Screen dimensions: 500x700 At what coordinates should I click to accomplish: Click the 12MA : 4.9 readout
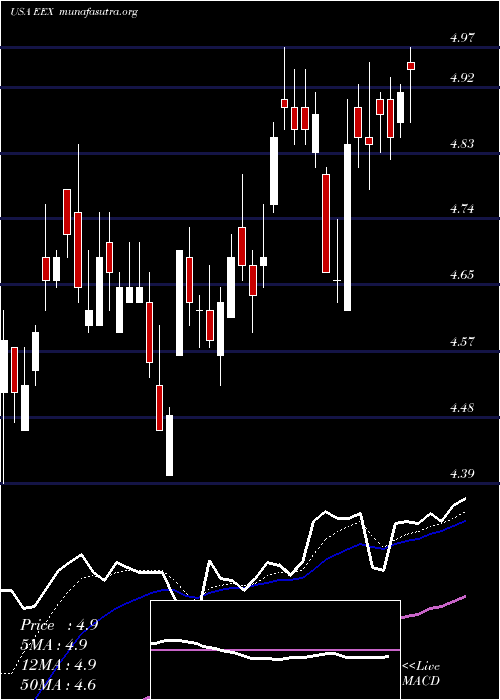[x=58, y=664]
